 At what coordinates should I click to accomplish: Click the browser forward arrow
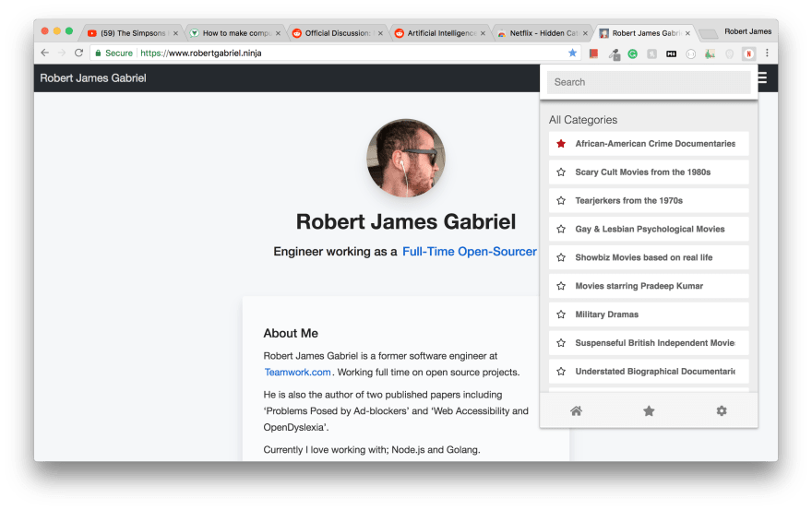coord(62,53)
